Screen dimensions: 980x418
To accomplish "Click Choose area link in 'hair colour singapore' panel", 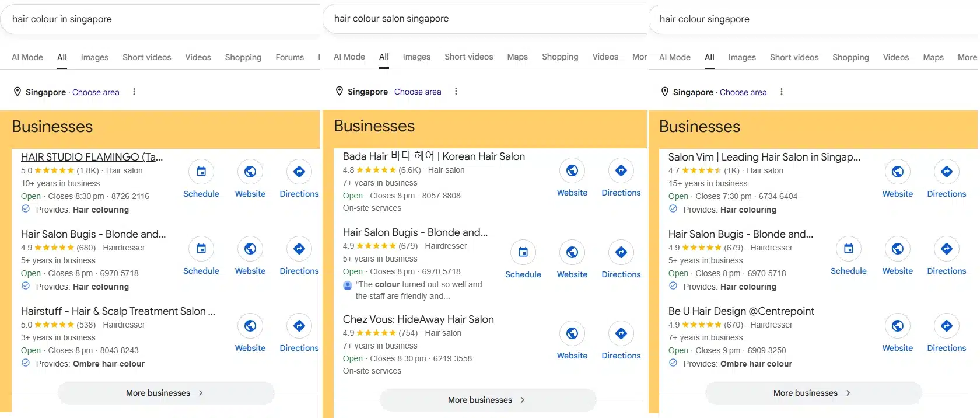I will [743, 92].
